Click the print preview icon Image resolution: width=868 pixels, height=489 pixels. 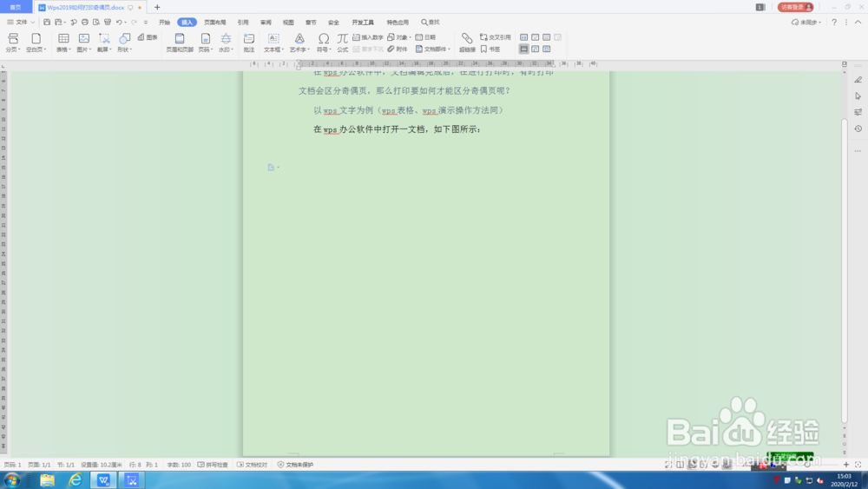(96, 23)
